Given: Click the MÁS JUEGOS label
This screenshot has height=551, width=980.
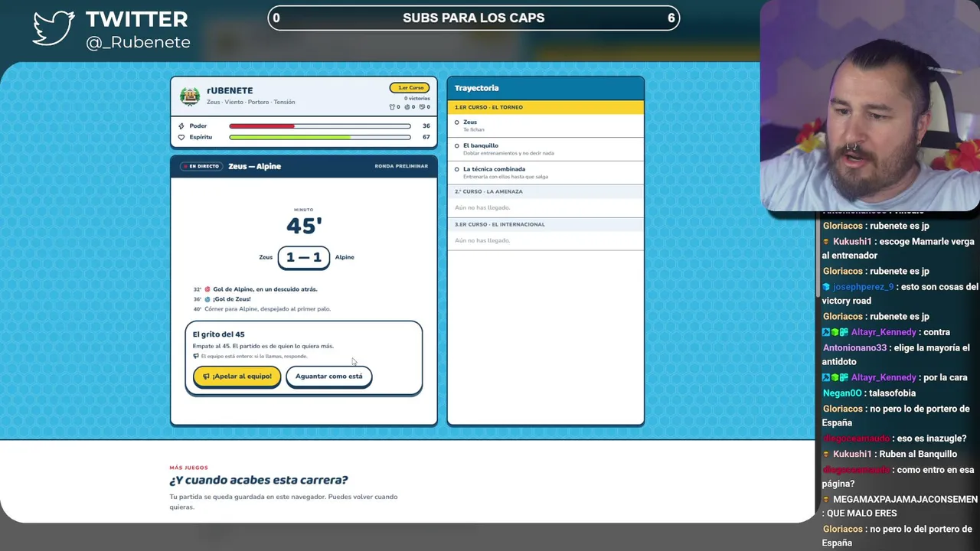Looking at the screenshot, I should (x=188, y=468).
